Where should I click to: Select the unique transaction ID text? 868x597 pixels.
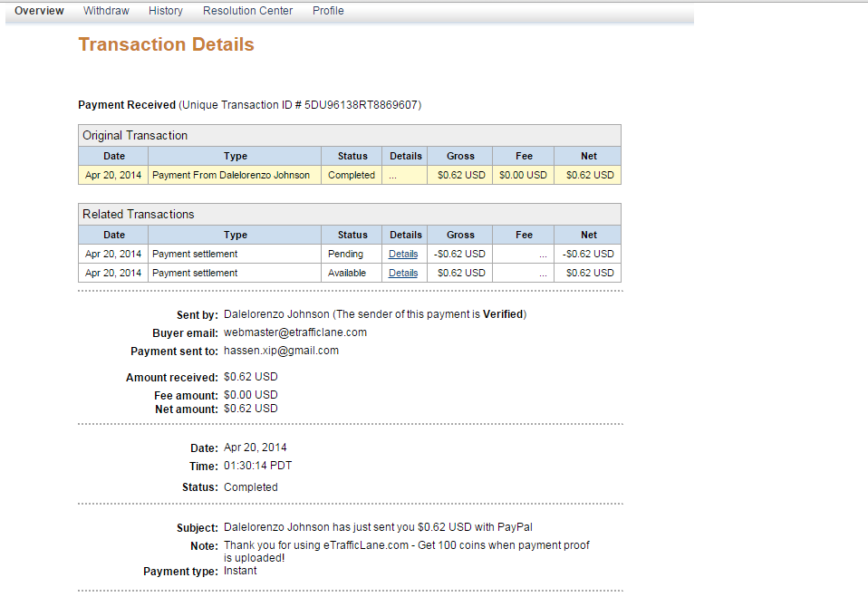[362, 105]
